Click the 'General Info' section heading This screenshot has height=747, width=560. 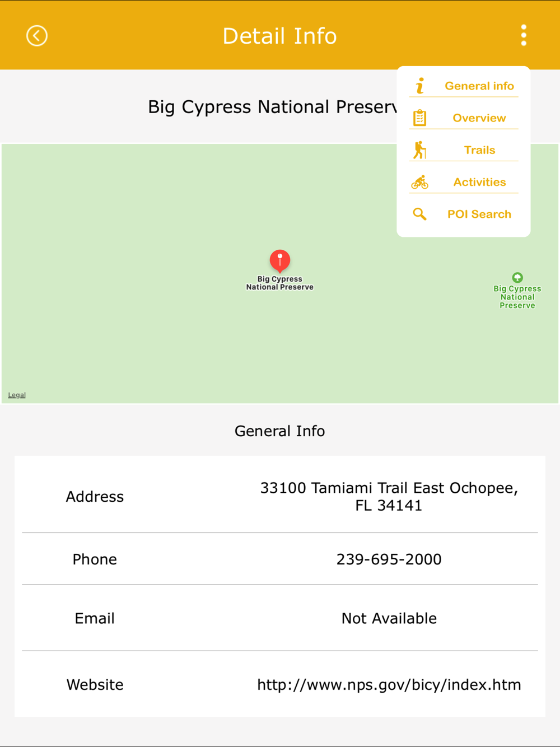[280, 431]
